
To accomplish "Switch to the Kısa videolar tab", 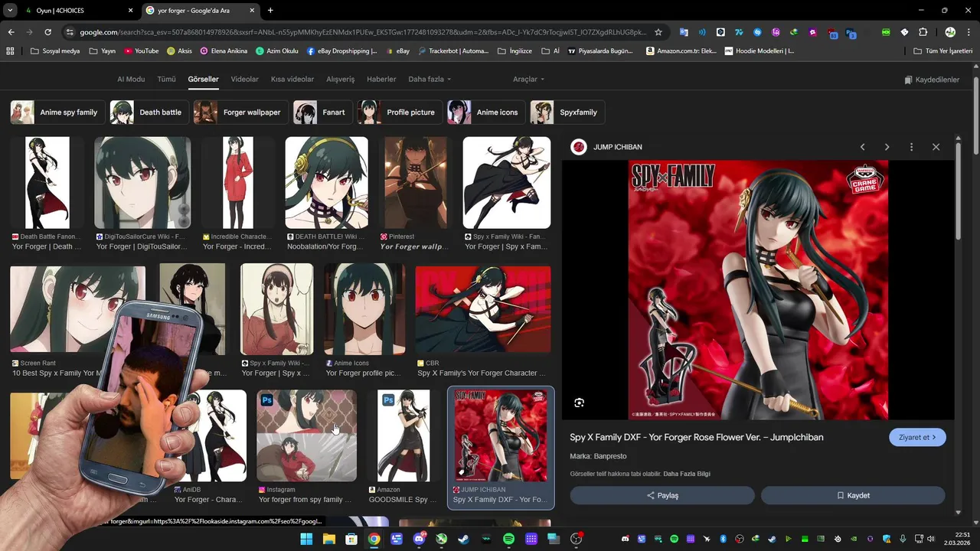I will pyautogui.click(x=292, y=80).
